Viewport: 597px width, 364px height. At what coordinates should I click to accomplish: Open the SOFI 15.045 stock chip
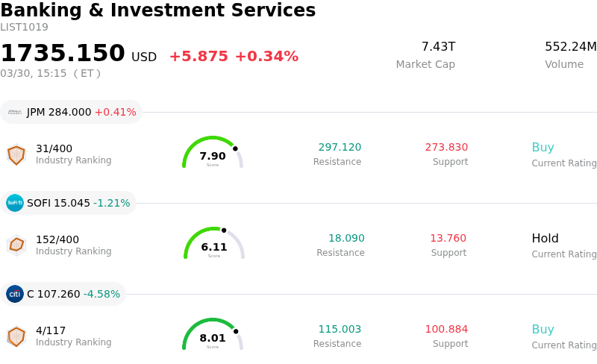point(69,203)
